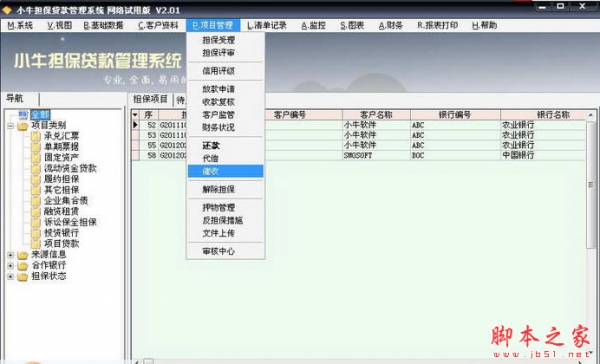Open the V.视图 menu
Screen dimensions: 600x364
pyautogui.click(x=60, y=26)
